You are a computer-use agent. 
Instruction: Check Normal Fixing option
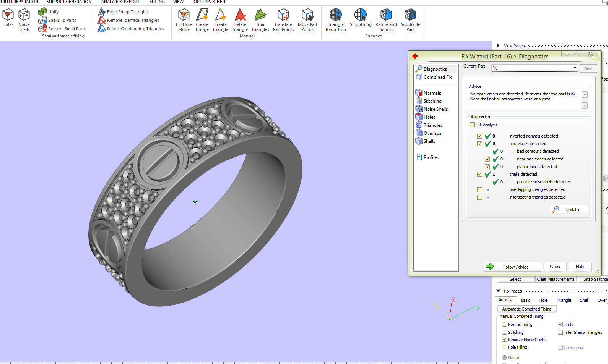pyautogui.click(x=504, y=324)
